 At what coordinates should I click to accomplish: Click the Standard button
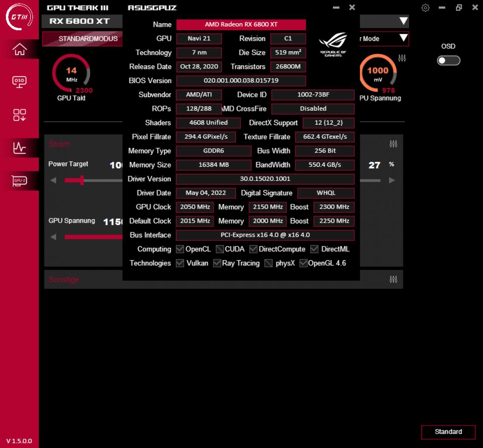(x=448, y=432)
